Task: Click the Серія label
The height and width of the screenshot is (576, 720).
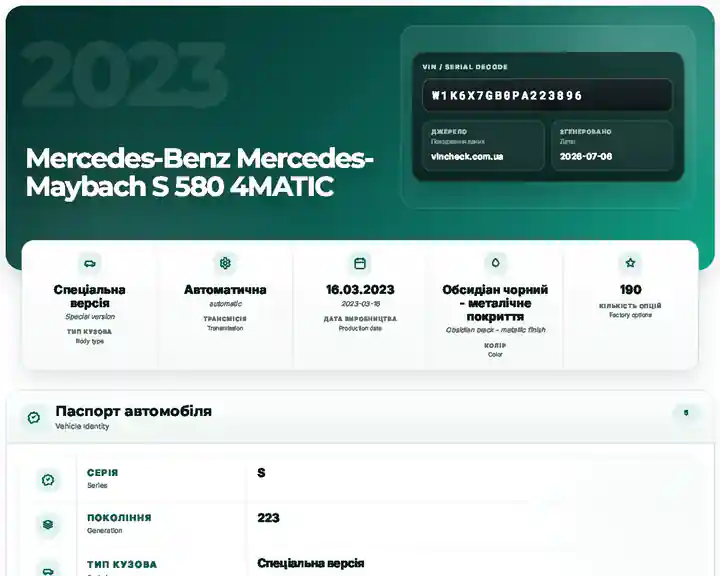Action: 102,473
